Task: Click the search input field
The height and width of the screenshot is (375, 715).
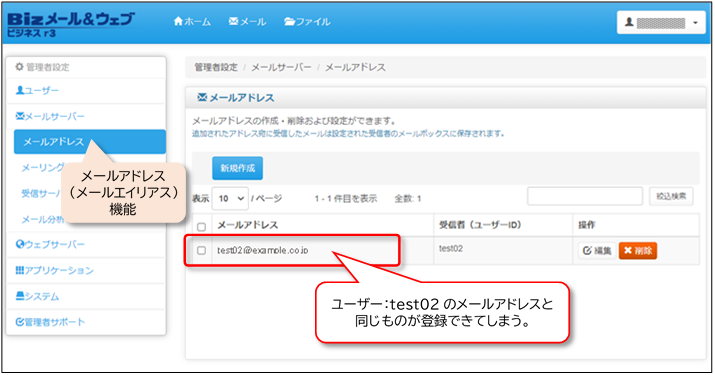Action: click(585, 196)
